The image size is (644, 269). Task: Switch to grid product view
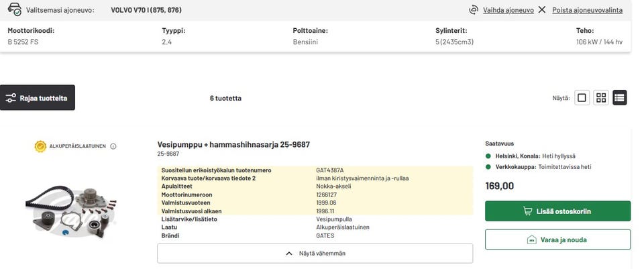click(601, 98)
